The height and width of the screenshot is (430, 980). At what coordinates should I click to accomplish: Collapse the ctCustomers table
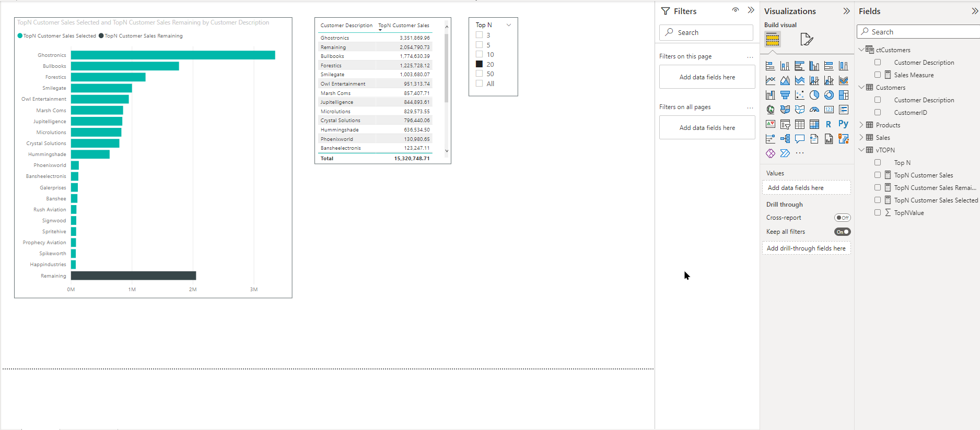[x=861, y=50]
